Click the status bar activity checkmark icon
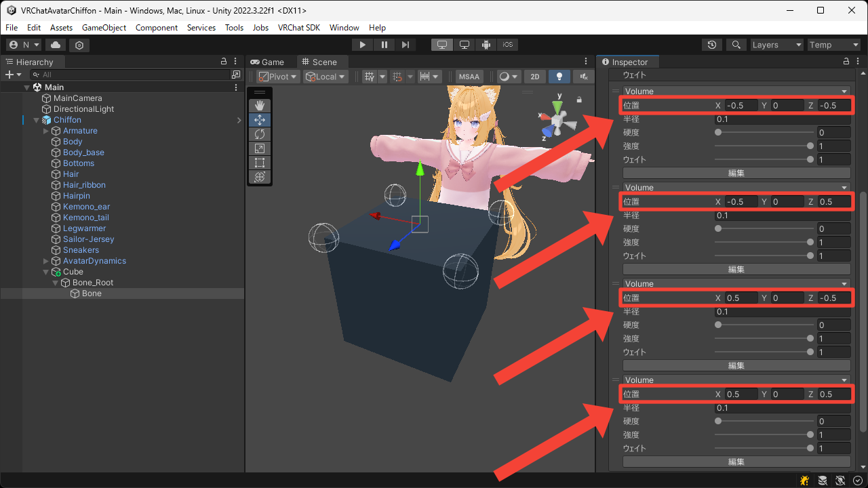 pyautogui.click(x=858, y=480)
